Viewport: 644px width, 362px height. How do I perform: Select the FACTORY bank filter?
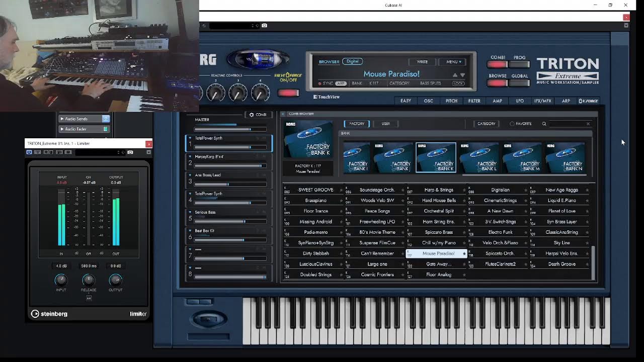[x=357, y=124]
